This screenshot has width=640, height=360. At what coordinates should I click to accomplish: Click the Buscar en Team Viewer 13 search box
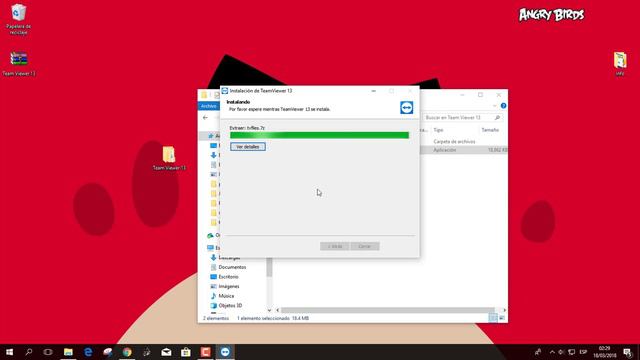[462, 118]
